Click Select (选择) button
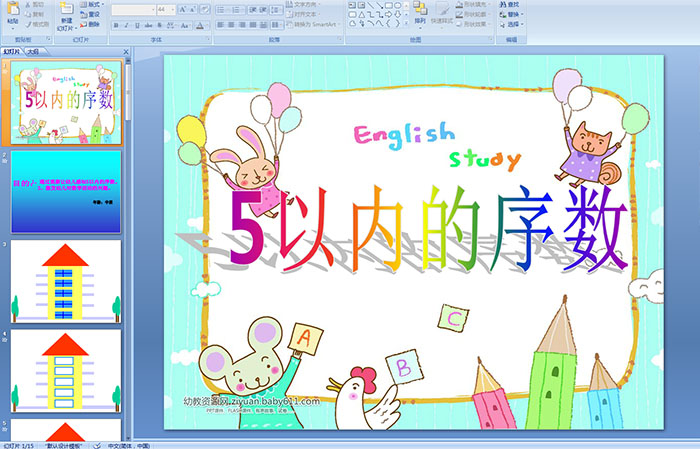700x449 pixels. [511, 24]
